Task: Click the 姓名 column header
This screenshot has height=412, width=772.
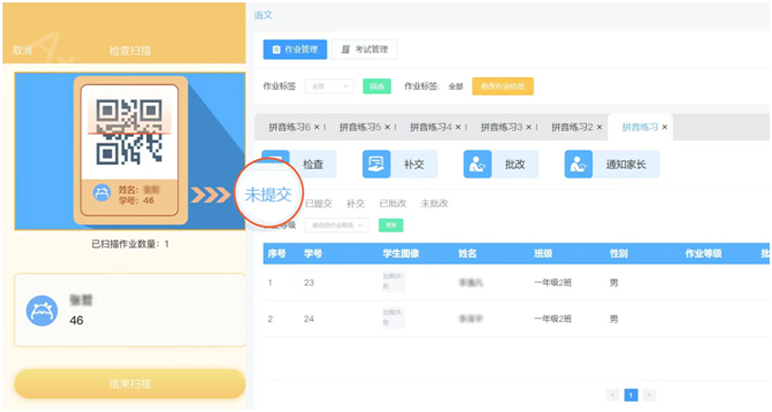Action: point(467,254)
